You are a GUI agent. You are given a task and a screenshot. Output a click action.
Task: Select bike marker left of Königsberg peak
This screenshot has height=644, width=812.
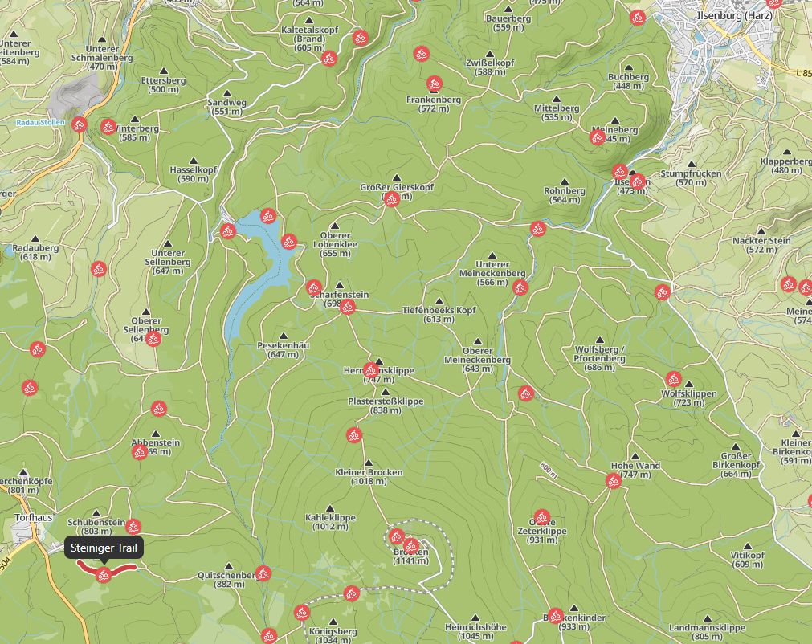point(302,613)
